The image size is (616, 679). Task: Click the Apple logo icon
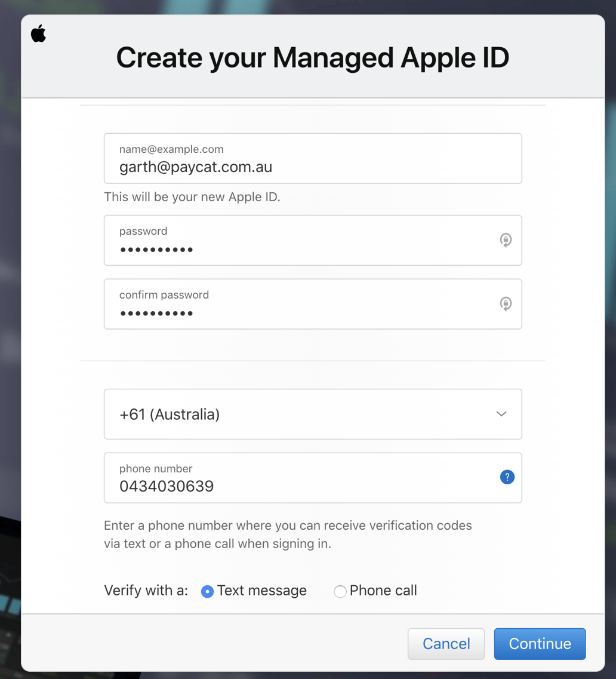pos(38,34)
